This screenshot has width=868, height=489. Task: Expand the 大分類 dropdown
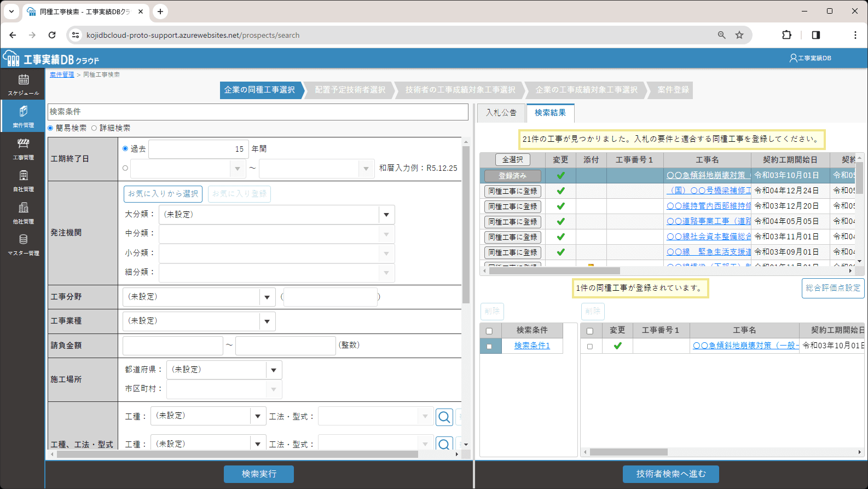(x=386, y=215)
